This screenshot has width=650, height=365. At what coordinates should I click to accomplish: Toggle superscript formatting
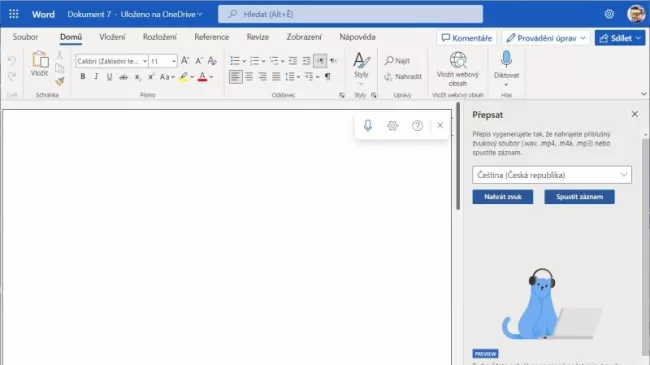pos(151,77)
